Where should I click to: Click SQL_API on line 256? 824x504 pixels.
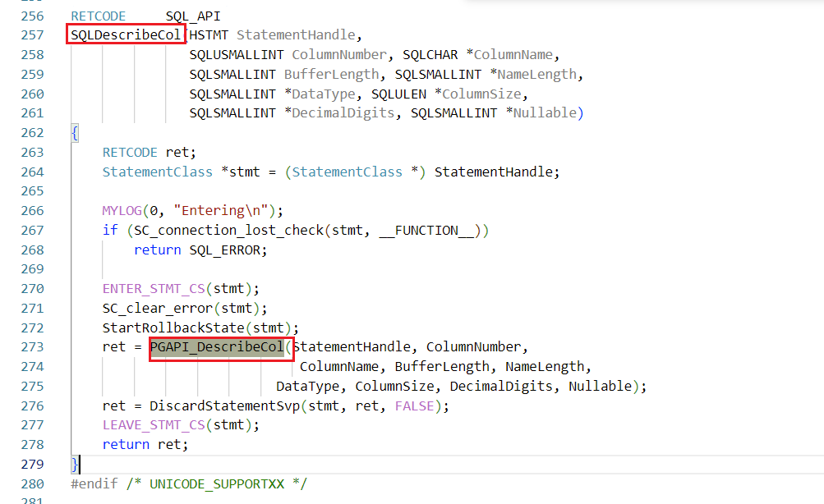(x=193, y=16)
